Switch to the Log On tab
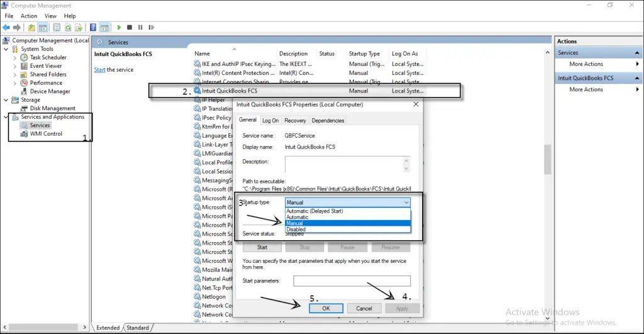Viewport: 644px width, 334px height. 270,121
